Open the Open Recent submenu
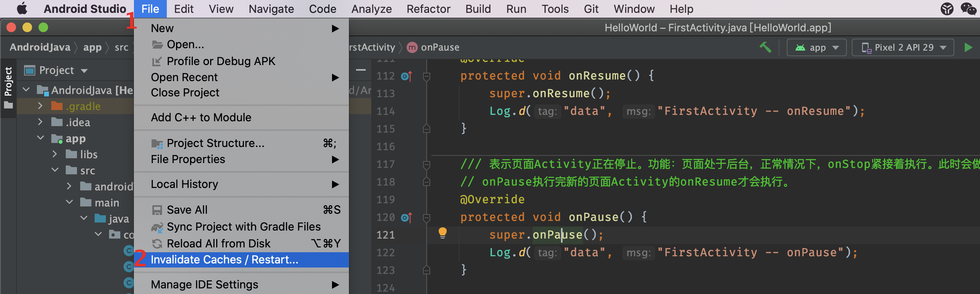The width and height of the screenshot is (980, 294). pos(241,78)
